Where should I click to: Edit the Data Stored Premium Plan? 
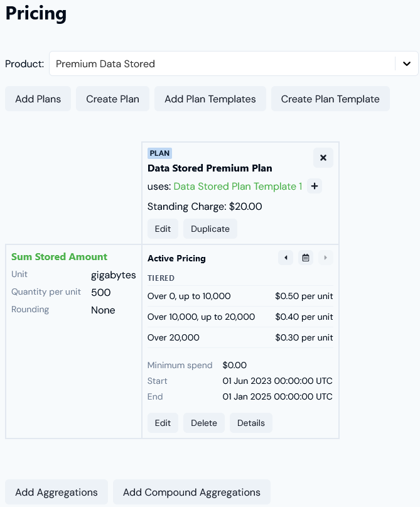(163, 229)
